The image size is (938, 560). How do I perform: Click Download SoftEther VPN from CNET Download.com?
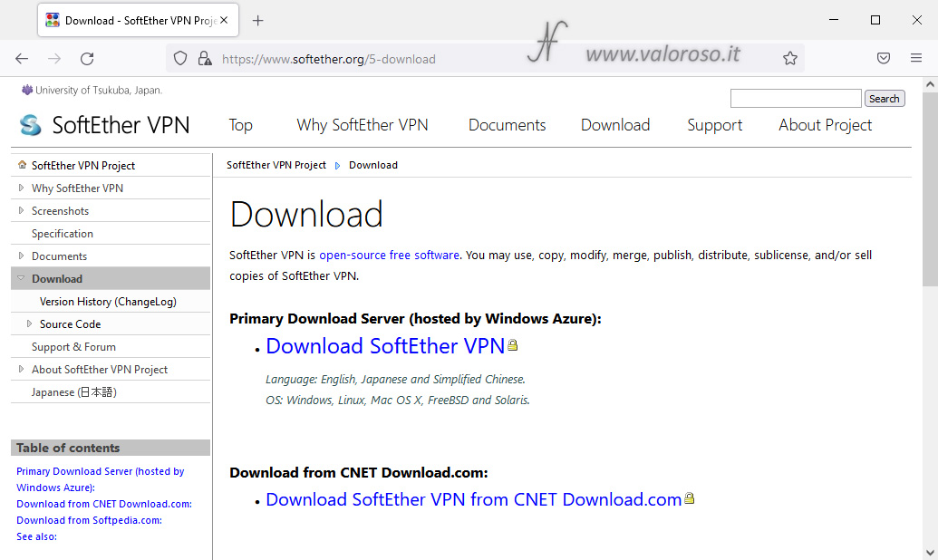(474, 499)
